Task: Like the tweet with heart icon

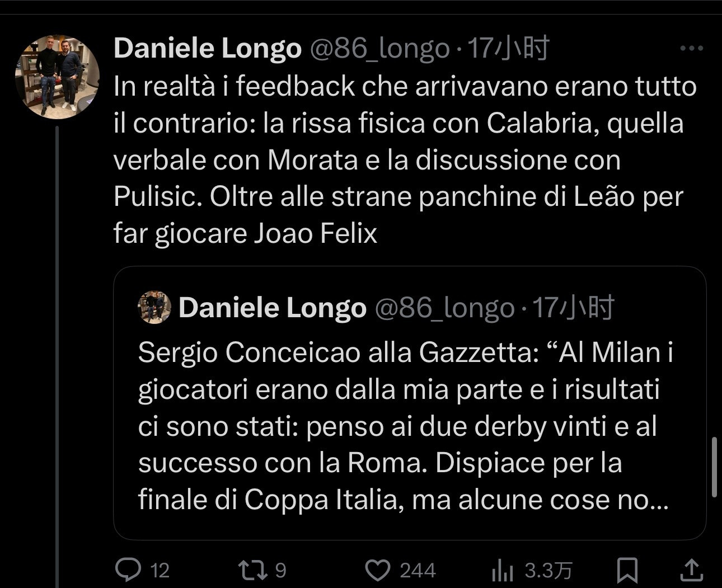Action: click(x=378, y=570)
